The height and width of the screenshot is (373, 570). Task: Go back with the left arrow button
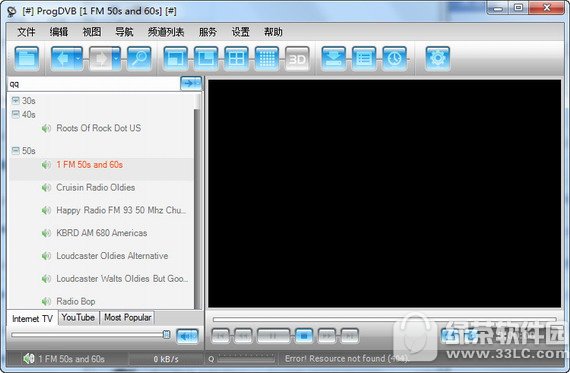(x=63, y=59)
